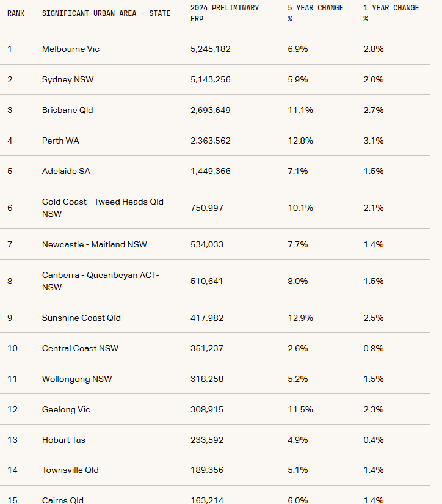Click the 5 Year Change % header

[315, 13]
